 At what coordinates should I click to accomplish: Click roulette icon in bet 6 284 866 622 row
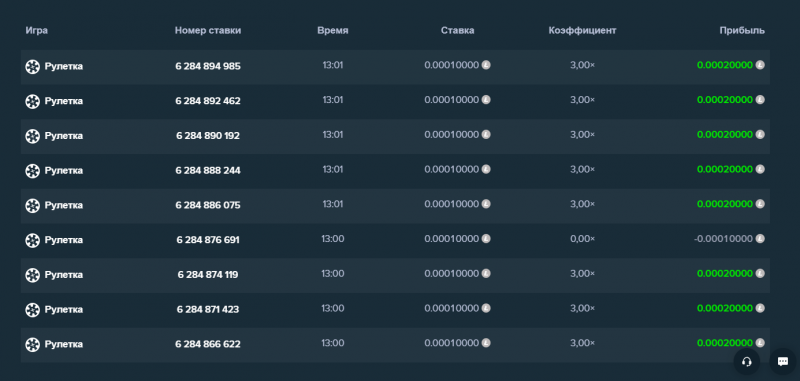coord(33,344)
